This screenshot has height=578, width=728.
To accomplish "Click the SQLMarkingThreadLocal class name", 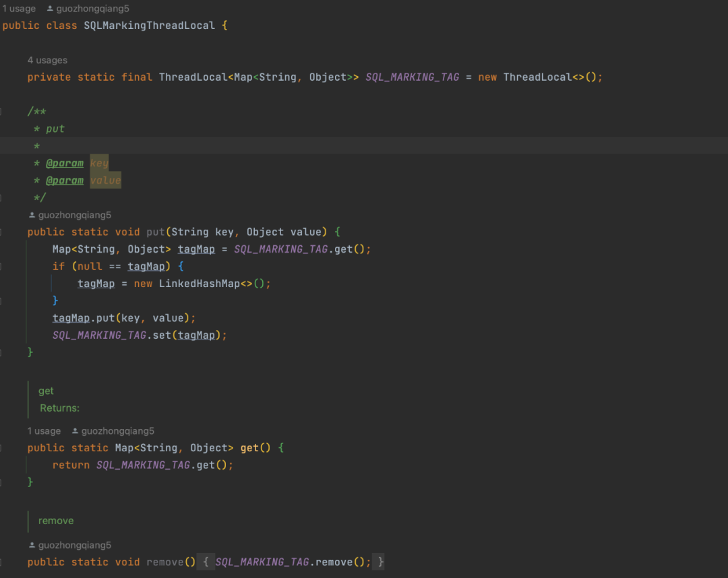I will click(149, 26).
